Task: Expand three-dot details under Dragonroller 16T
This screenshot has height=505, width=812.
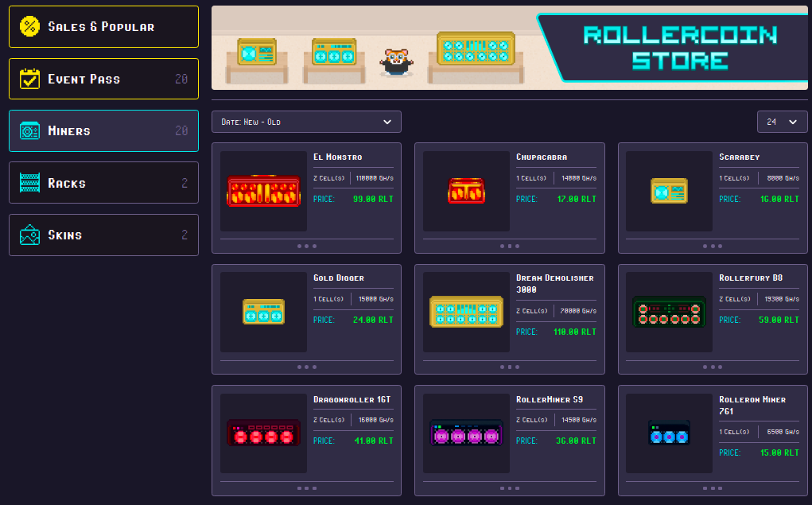Action: (306, 488)
